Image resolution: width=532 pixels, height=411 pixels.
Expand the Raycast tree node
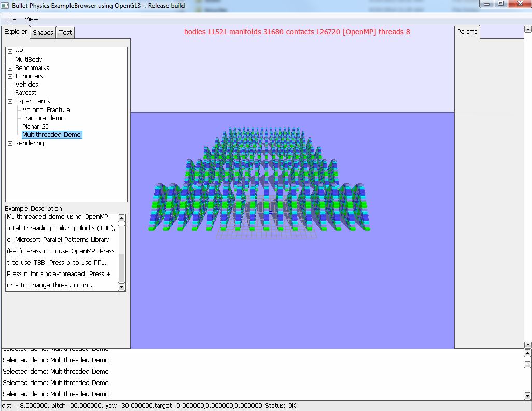(x=10, y=93)
